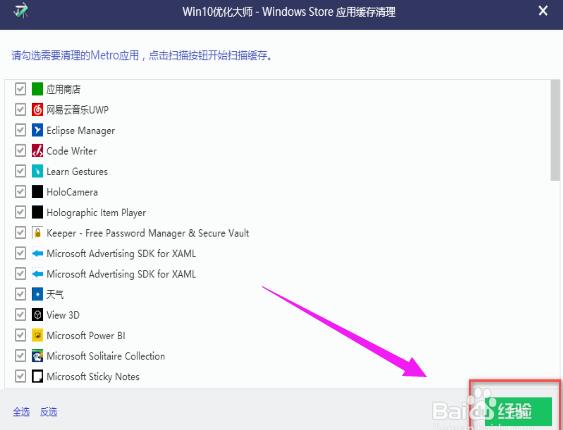Toggle the Holographic Item Player checkbox
The image size is (563, 430).
(20, 212)
